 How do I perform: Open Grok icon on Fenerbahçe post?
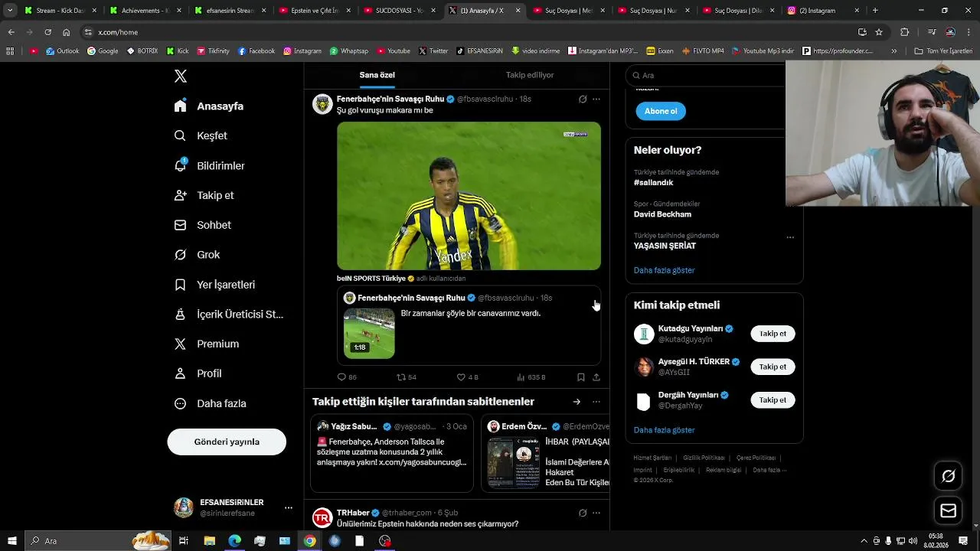click(583, 99)
